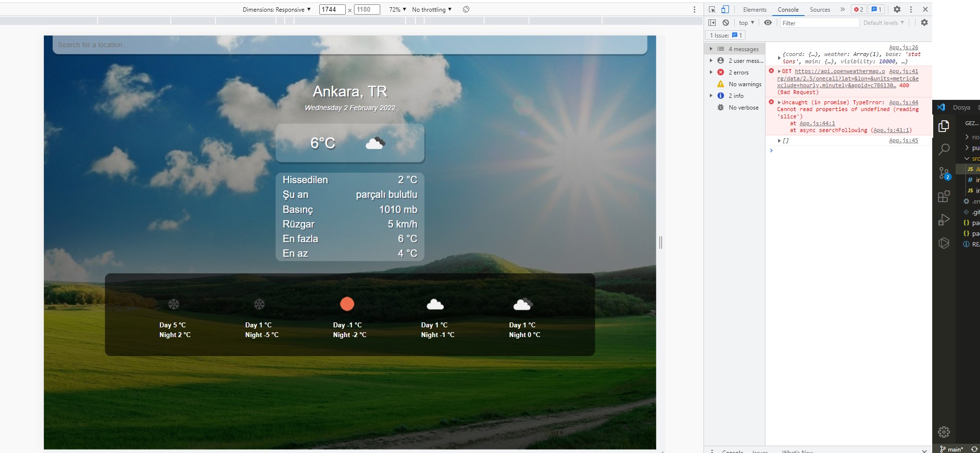Click the cloud icon beside 6°C

[x=375, y=143]
